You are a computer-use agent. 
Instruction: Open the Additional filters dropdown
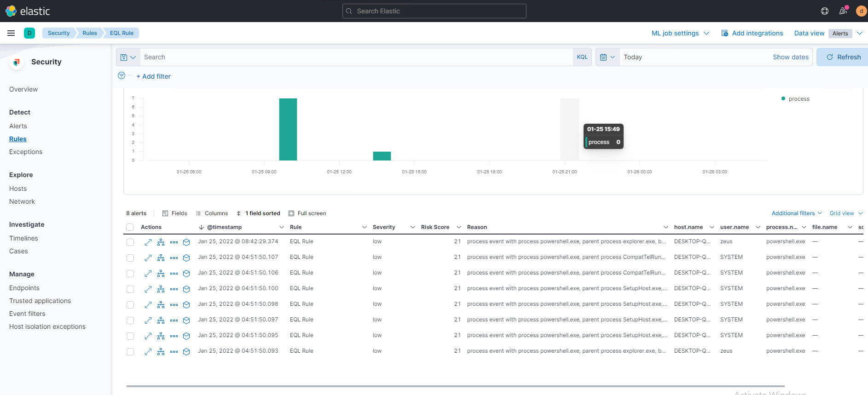pos(797,213)
